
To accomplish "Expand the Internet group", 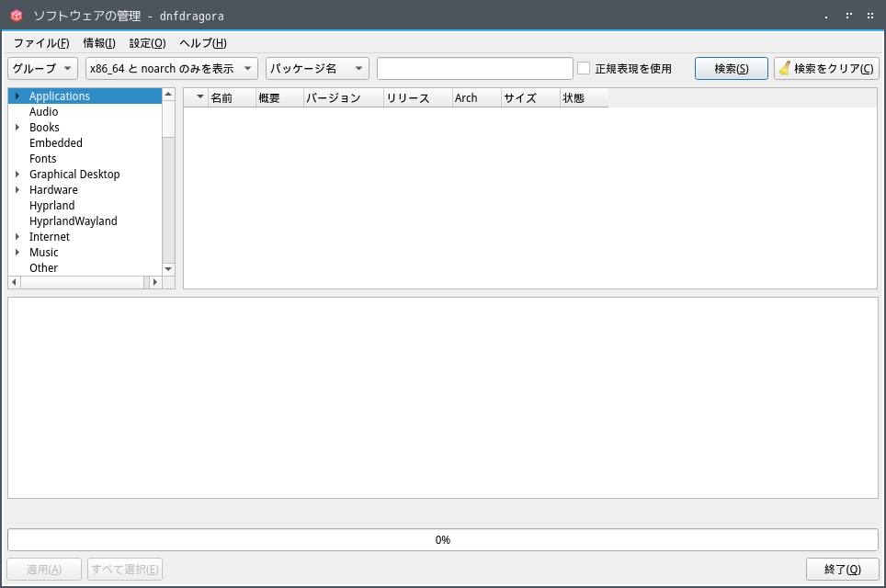I will tap(17, 237).
